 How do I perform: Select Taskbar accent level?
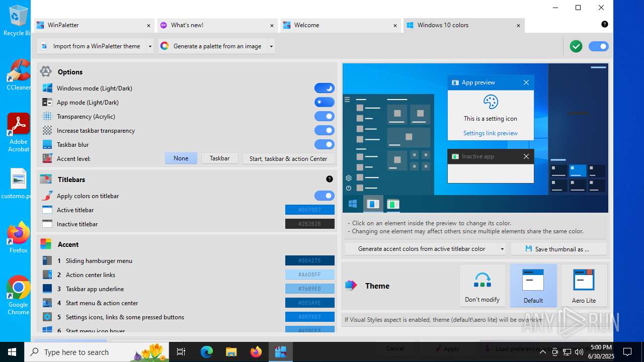(220, 158)
